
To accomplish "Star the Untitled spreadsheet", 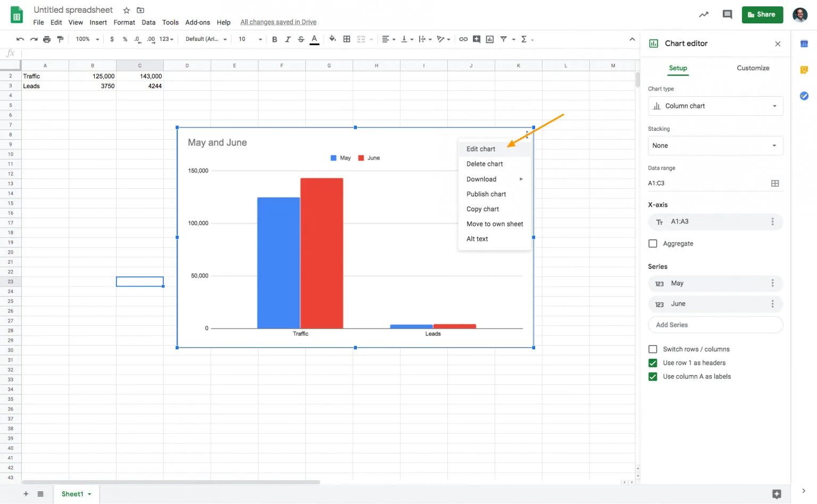I will pyautogui.click(x=127, y=10).
